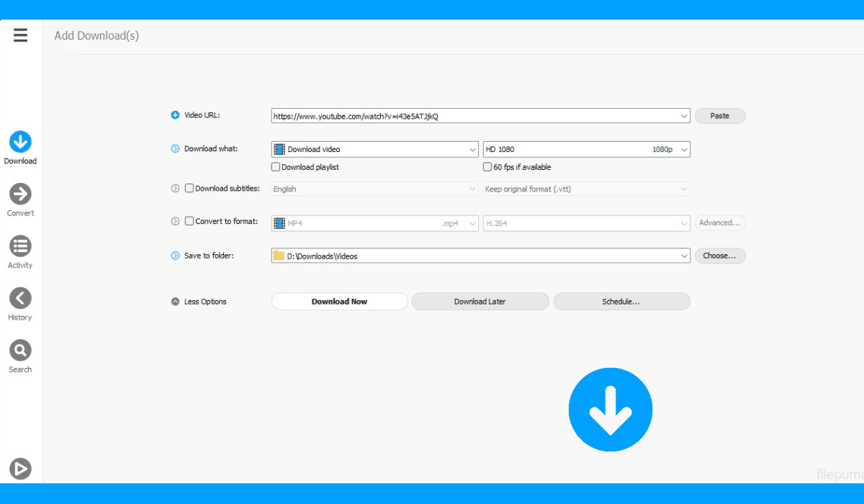
Task: Click the plus icon beside Video URL
Action: coord(175,115)
